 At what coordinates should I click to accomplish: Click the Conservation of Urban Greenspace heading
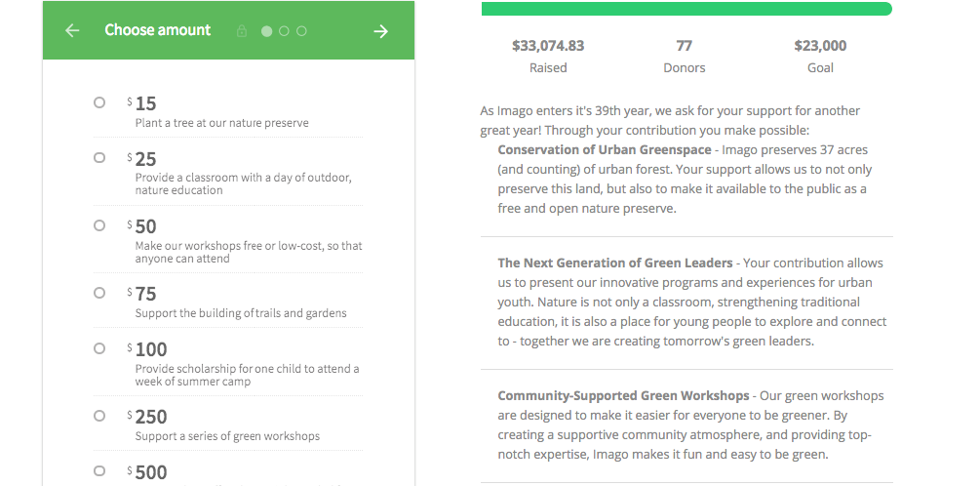coord(605,150)
